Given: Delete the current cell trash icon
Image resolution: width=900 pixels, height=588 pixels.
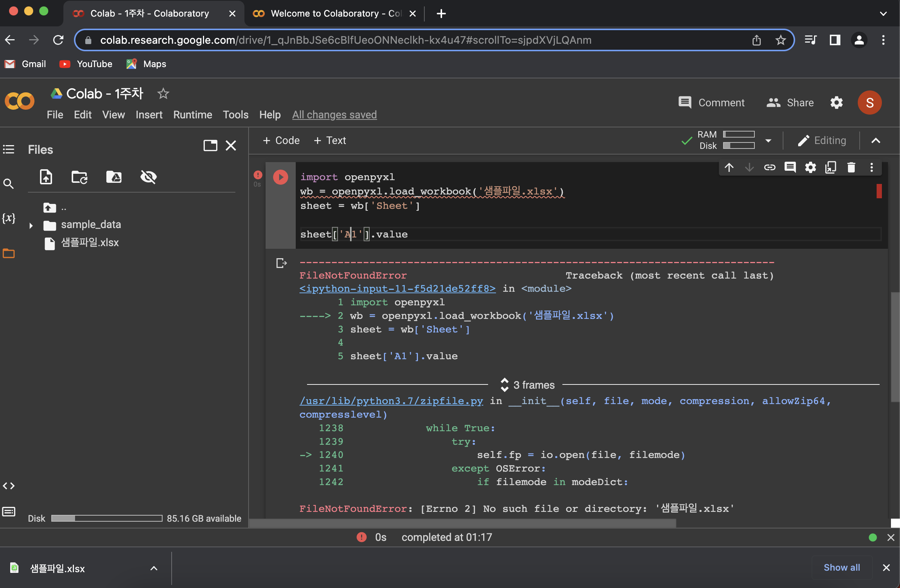Looking at the screenshot, I should (851, 167).
